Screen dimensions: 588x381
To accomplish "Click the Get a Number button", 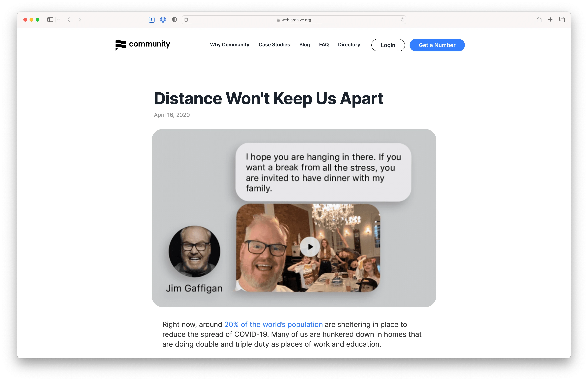I will [x=437, y=45].
